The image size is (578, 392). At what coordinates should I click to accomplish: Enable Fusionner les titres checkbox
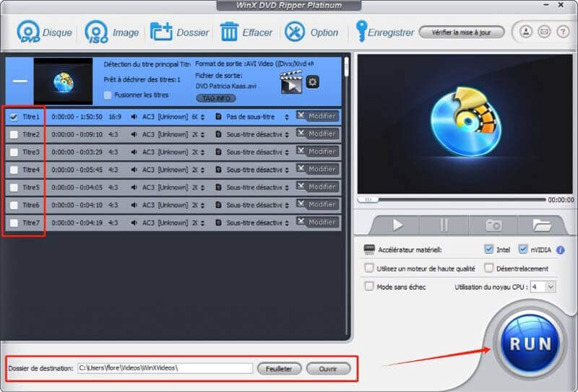point(108,95)
